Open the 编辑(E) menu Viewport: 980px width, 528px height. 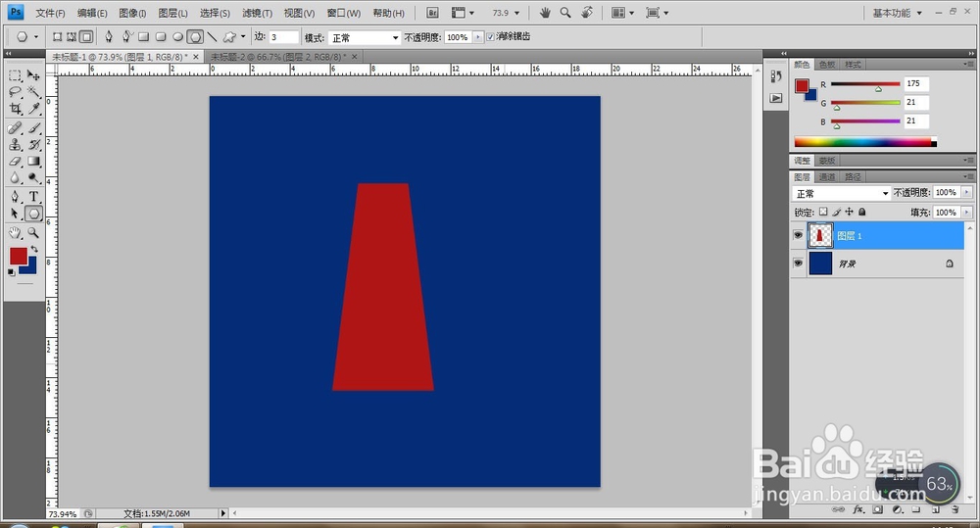[x=92, y=13]
